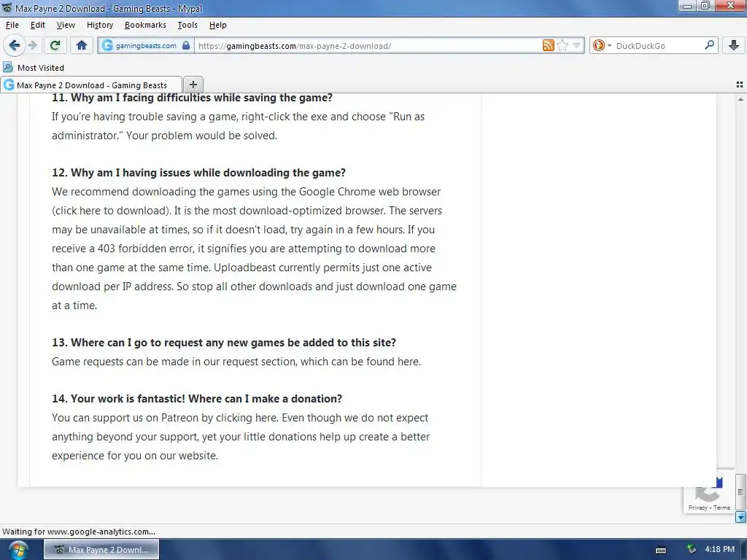Screen dimensions: 747x560
Task: Open the Windows Start button
Action: click(18, 550)
